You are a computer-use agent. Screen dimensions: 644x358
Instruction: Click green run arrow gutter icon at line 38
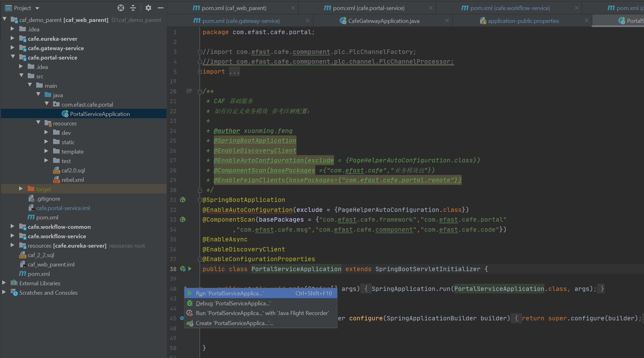coord(190,269)
